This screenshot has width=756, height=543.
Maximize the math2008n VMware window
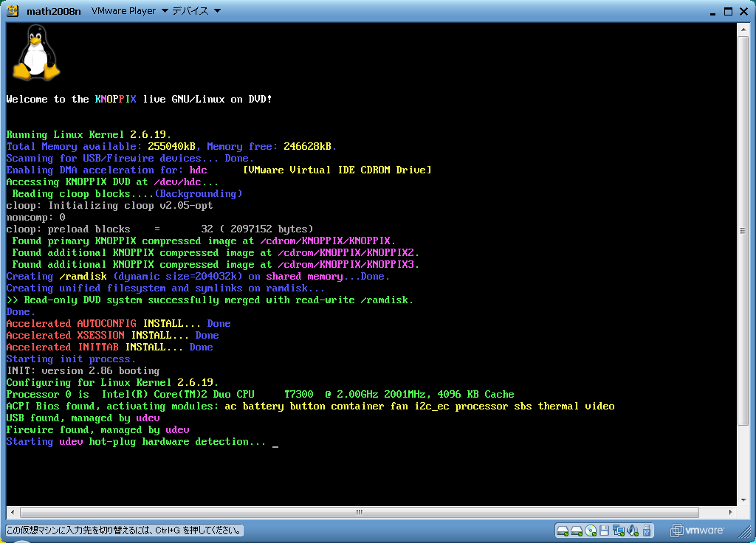click(728, 12)
